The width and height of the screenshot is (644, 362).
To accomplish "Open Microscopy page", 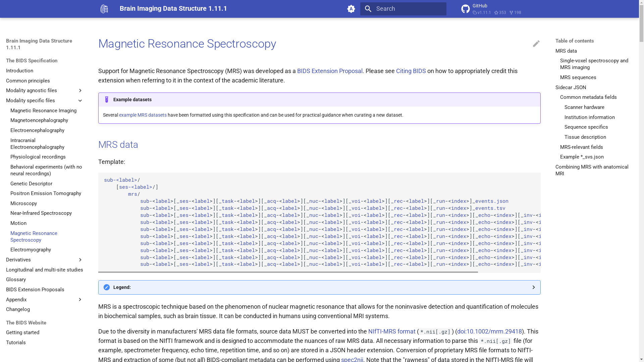I will [23, 203].
